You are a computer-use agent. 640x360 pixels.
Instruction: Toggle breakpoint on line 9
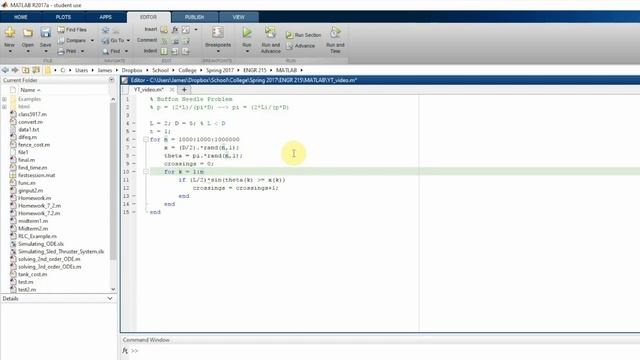point(134,164)
